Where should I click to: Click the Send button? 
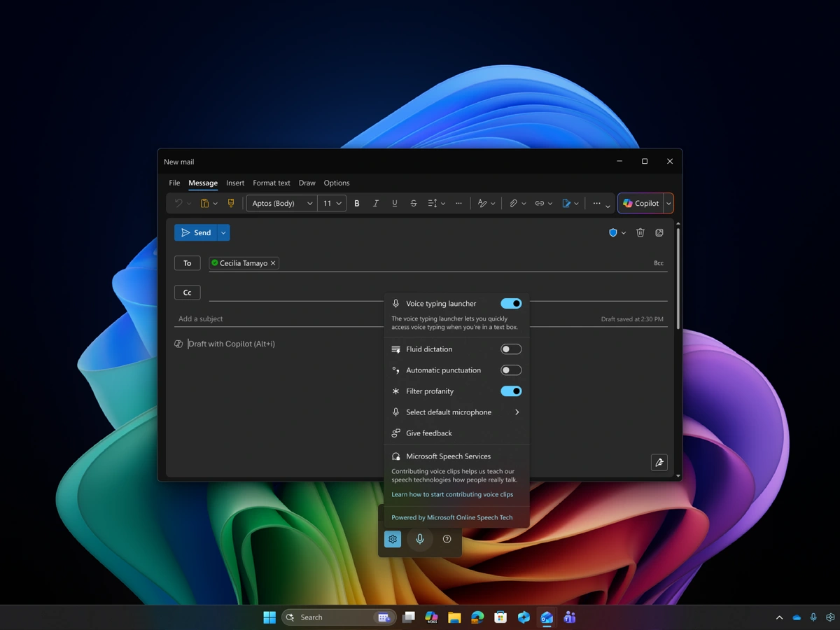(196, 232)
